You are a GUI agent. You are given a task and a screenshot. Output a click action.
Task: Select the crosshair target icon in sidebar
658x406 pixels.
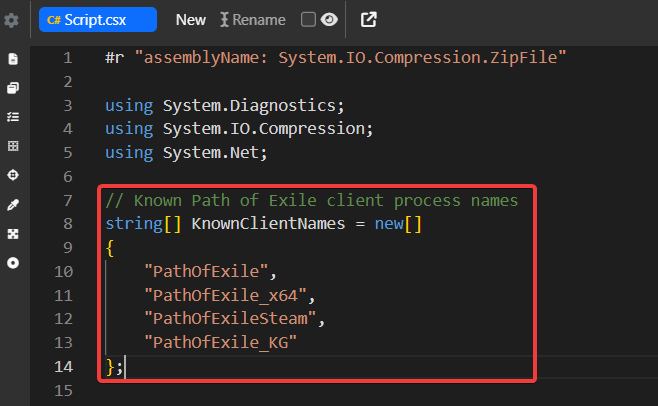tap(13, 175)
